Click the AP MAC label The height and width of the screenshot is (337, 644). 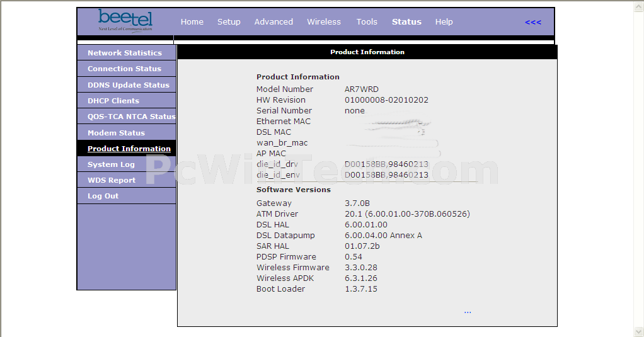pyautogui.click(x=271, y=154)
